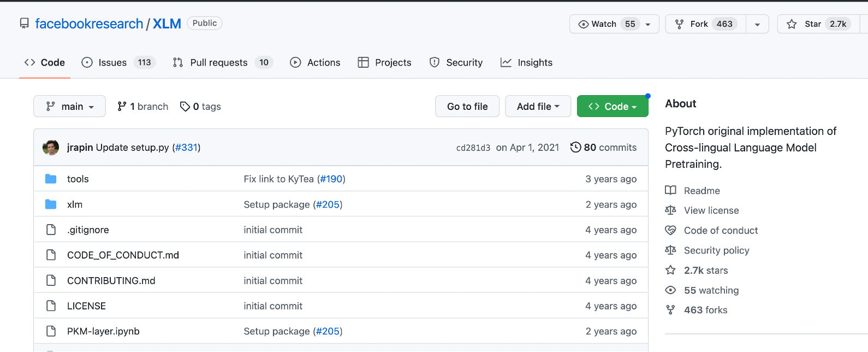
Task: Click the Issues count badge 113
Action: click(x=144, y=62)
